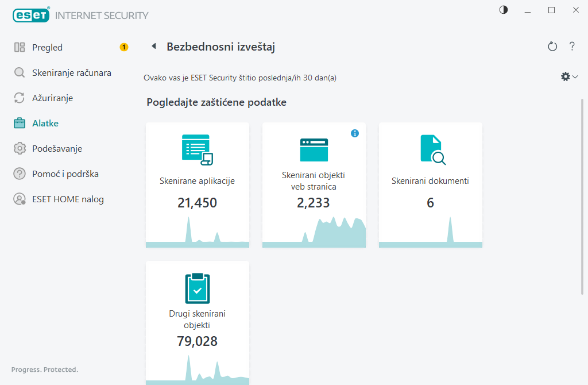Image resolution: width=588 pixels, height=385 pixels.
Task: Click the Alatke toolbox icon
Action: click(20, 123)
